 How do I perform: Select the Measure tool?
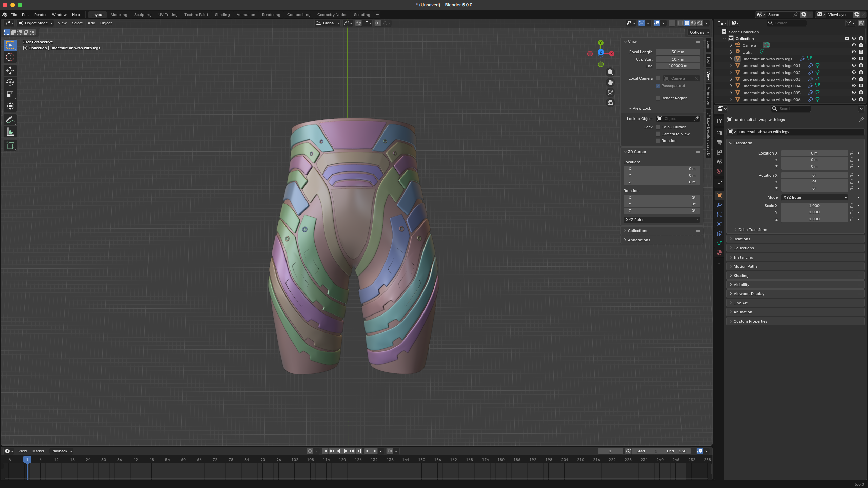pos(10,131)
